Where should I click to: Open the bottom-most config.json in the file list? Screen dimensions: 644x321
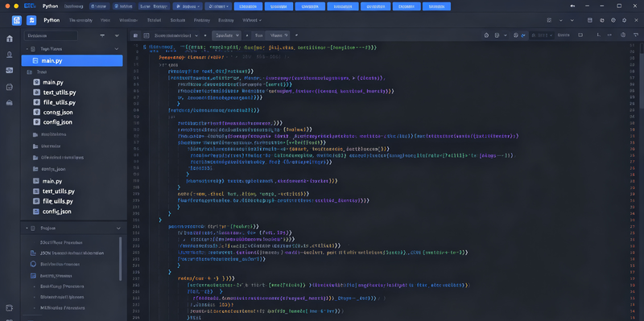56,212
